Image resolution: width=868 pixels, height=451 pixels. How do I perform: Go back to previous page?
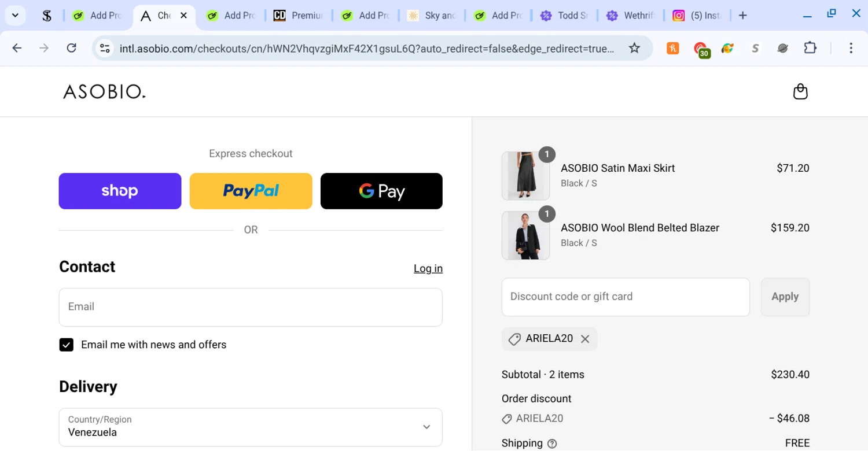(x=17, y=48)
